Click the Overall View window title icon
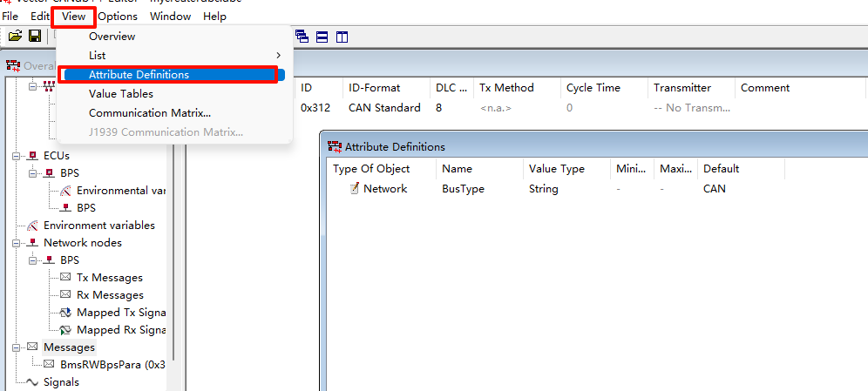The height and width of the screenshot is (391, 868). coord(13,65)
